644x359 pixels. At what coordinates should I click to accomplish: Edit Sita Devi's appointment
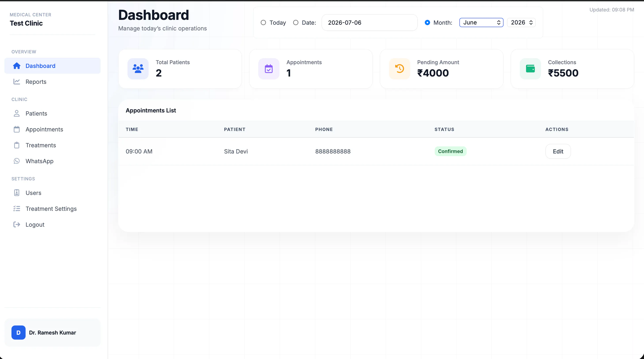point(558,151)
